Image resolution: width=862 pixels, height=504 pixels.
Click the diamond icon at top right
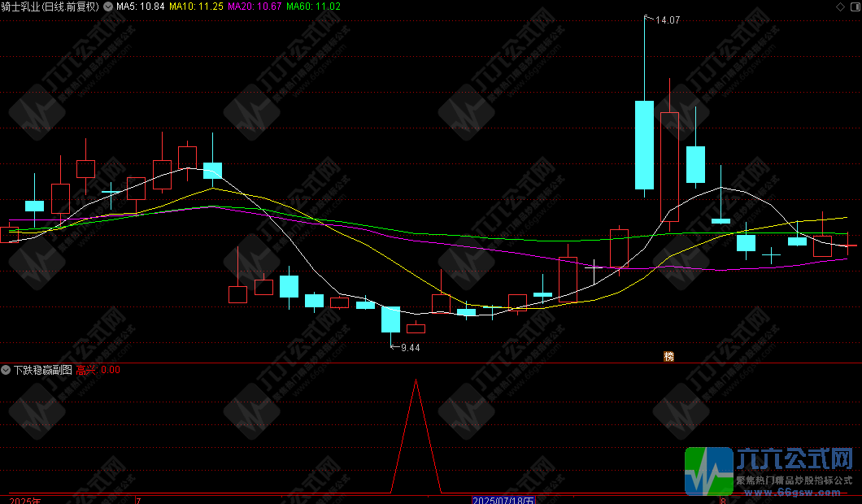coord(840,7)
